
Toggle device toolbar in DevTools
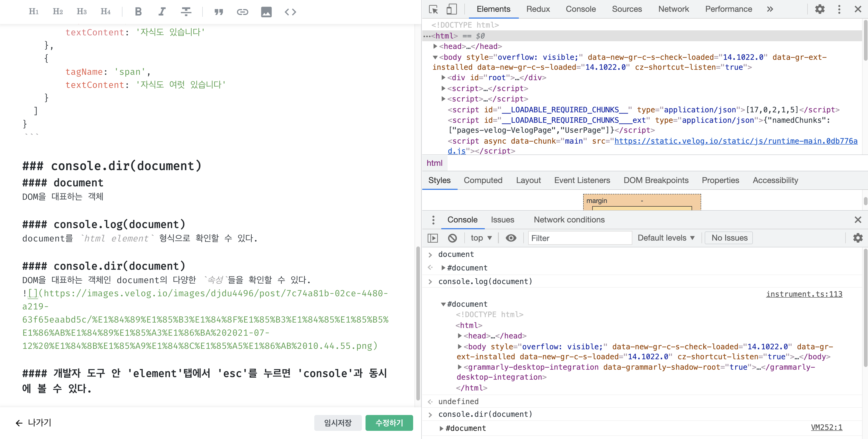451,9
